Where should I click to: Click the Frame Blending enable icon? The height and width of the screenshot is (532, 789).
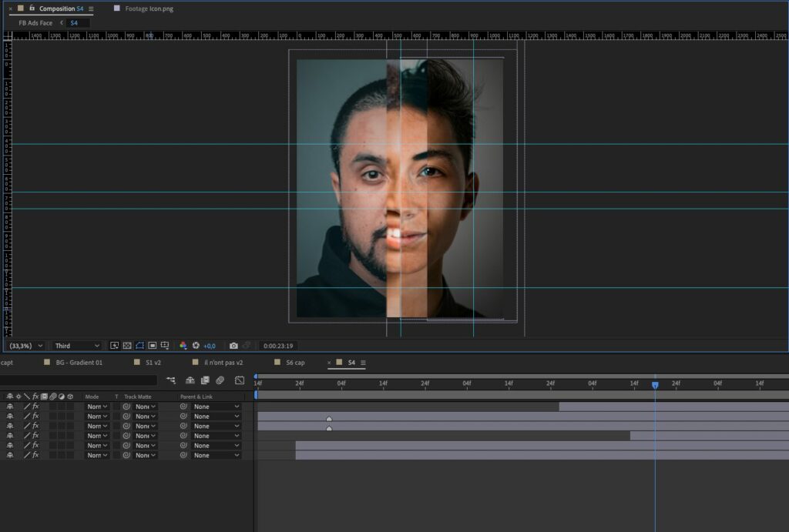205,380
